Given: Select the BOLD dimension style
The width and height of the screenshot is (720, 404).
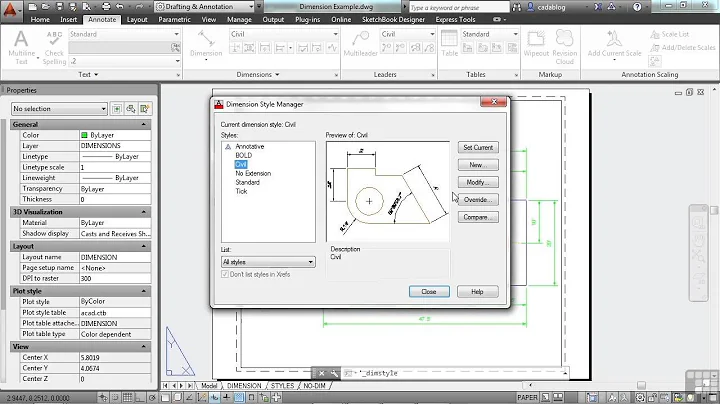Looking at the screenshot, I should 243,155.
